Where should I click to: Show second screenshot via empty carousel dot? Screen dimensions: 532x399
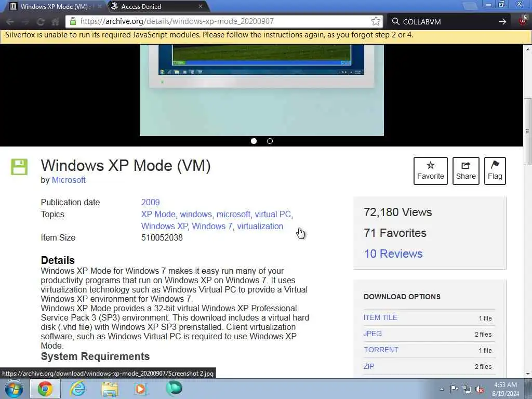(x=270, y=141)
